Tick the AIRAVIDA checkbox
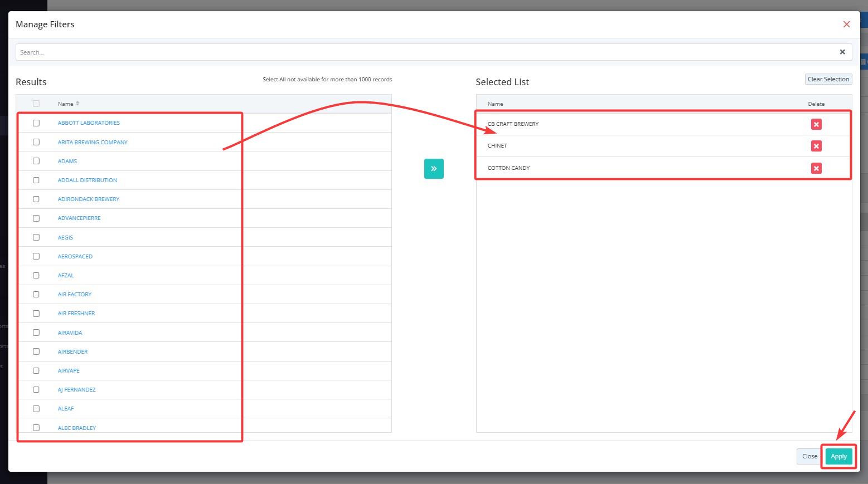The width and height of the screenshot is (868, 484). (x=36, y=333)
